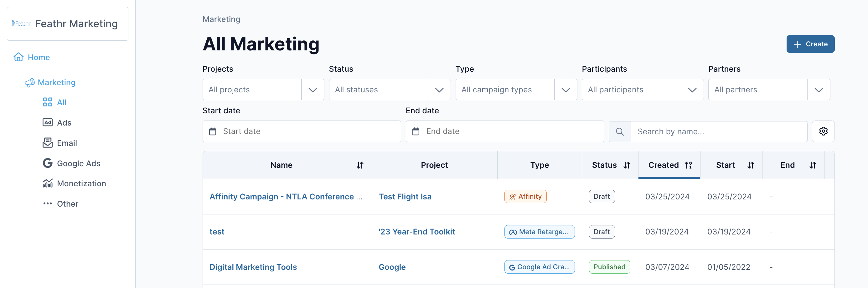868x288 pixels.
Task: Click the Meta Retarge... type badge
Action: coord(540,232)
